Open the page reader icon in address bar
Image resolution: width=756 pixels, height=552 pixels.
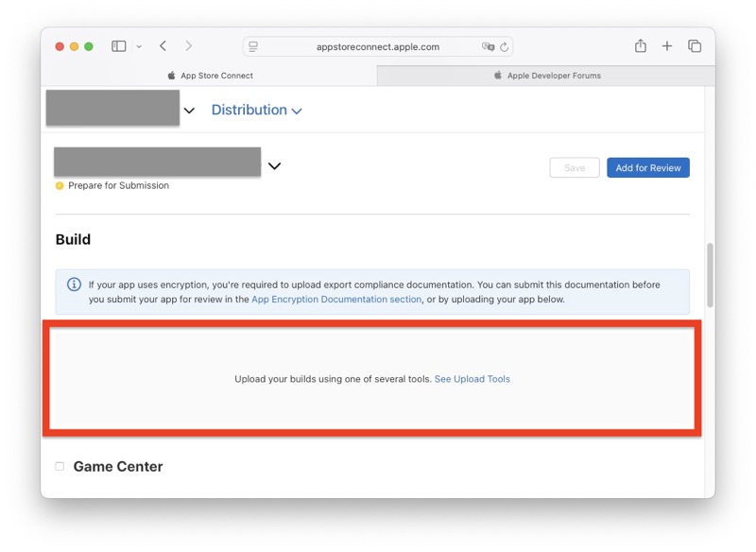pyautogui.click(x=253, y=46)
